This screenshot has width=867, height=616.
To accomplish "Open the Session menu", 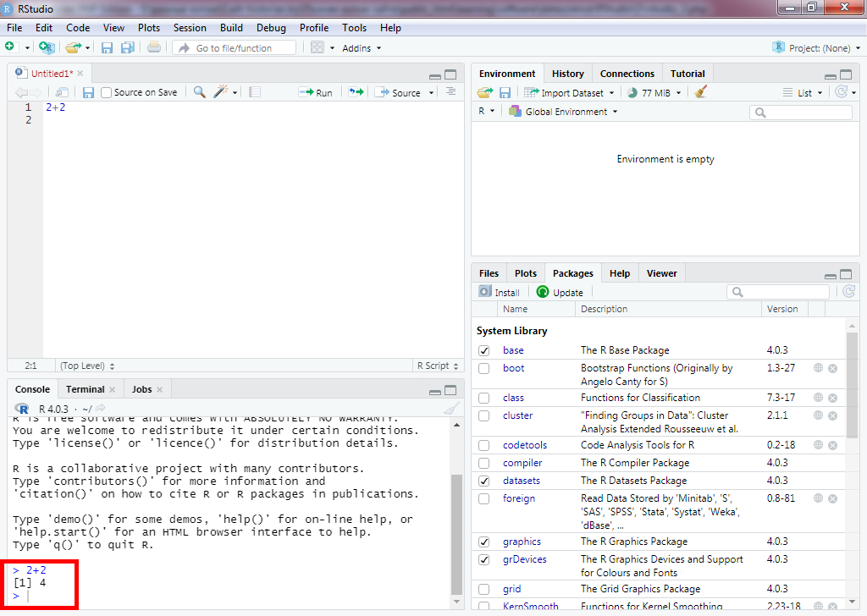I will 190,28.
